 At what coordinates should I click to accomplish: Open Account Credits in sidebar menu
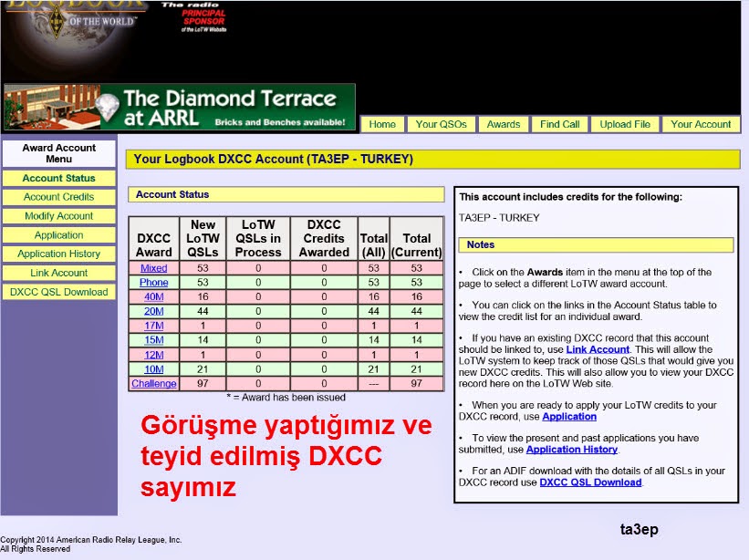(58, 197)
